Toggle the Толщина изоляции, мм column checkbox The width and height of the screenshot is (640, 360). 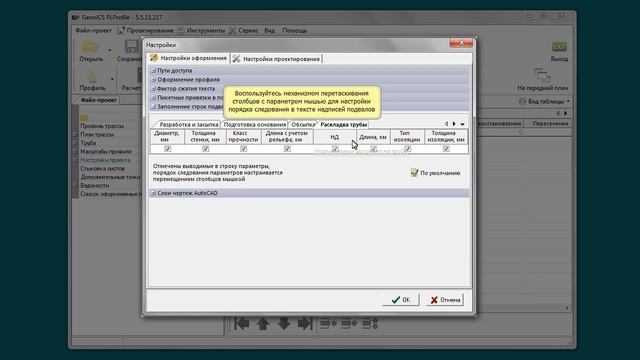[446, 149]
